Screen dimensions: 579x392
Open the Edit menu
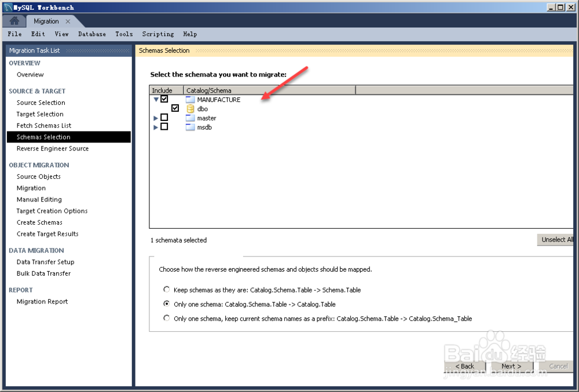tap(38, 34)
